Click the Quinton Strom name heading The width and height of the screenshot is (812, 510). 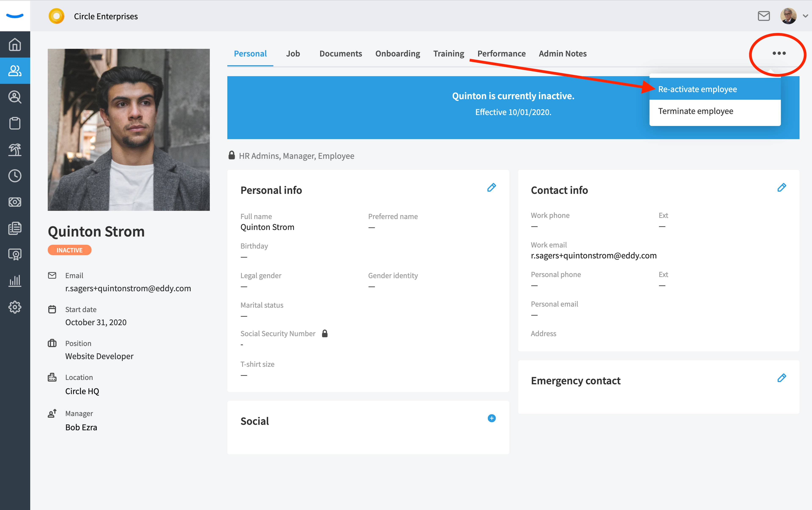96,231
